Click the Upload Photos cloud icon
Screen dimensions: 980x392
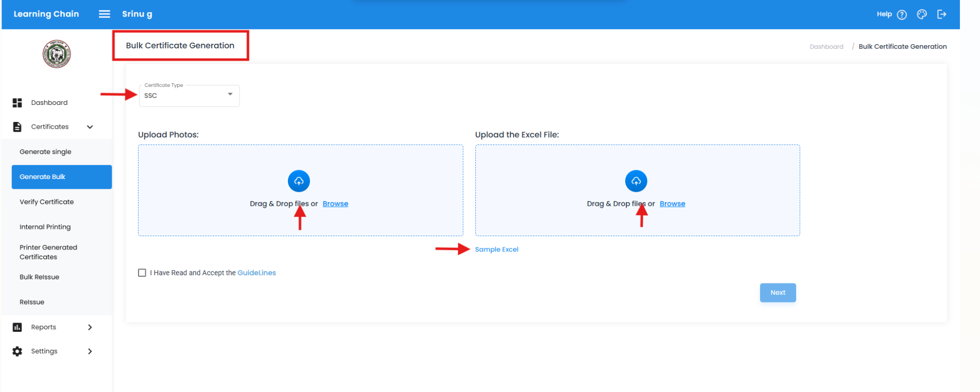click(x=299, y=181)
